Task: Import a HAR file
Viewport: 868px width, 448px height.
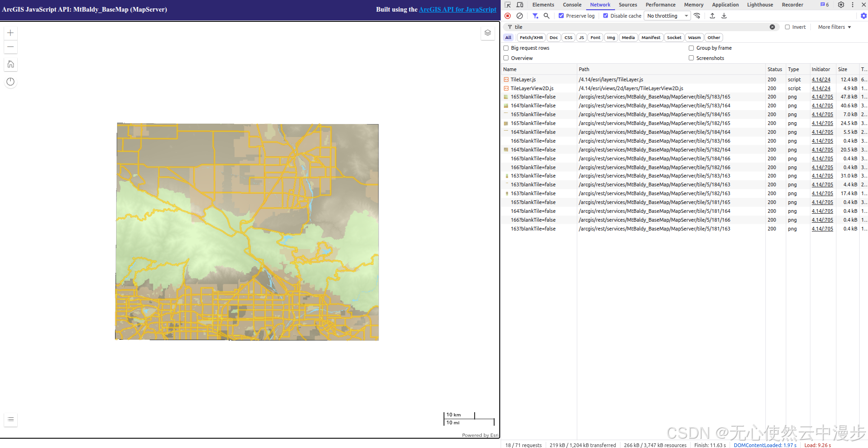Action: coord(712,16)
